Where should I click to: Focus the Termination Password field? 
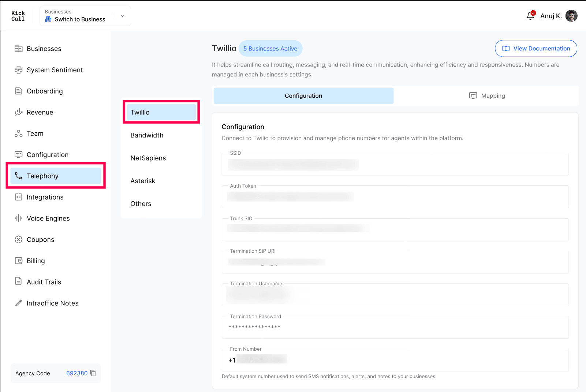395,327
